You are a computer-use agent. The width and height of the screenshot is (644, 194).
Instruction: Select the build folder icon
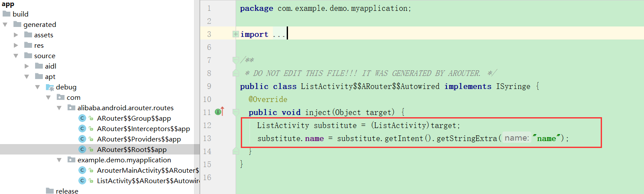coord(6,14)
